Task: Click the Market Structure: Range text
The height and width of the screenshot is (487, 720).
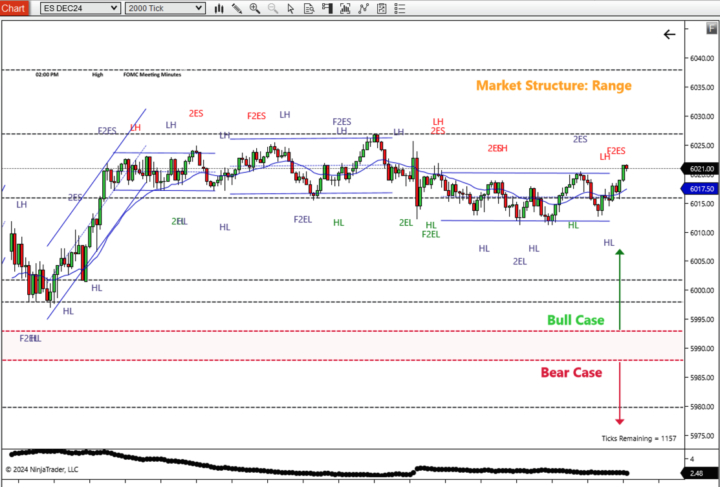Action: [x=553, y=85]
